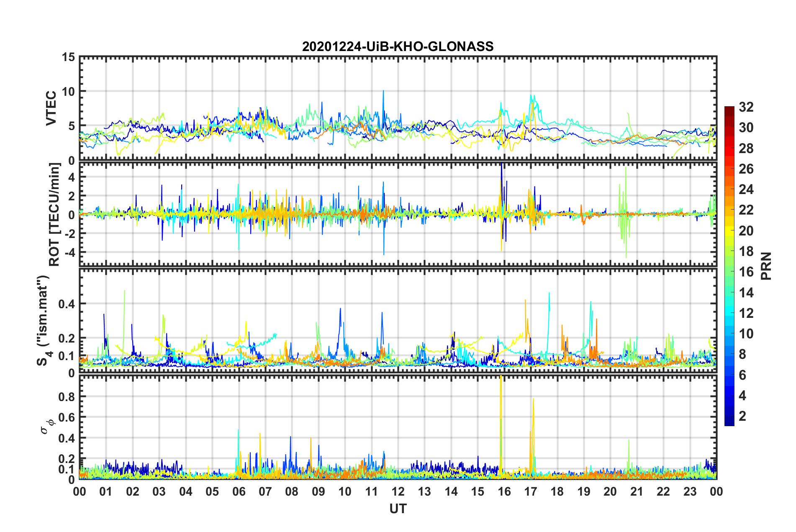Screen dimensions: 796x532
Task: Select the 17 hour tick label
Action: click(531, 491)
